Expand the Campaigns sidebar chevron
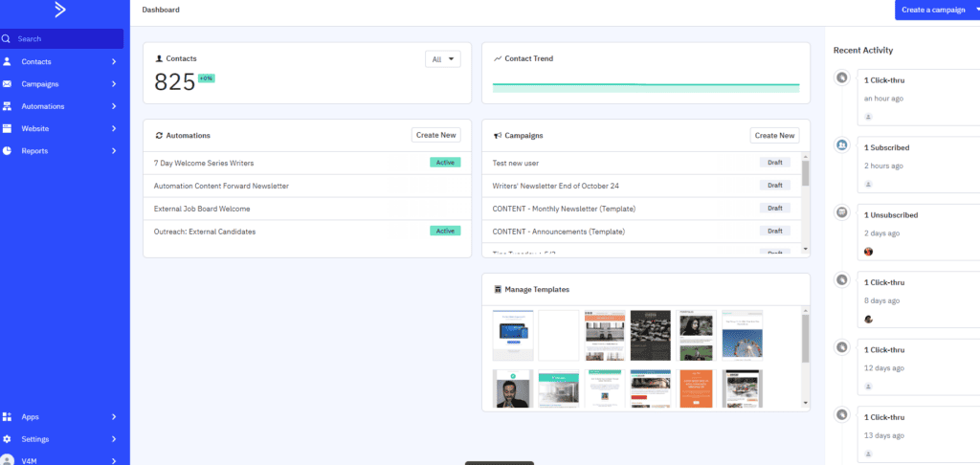Screen dimensions: 980x465 coord(114,84)
